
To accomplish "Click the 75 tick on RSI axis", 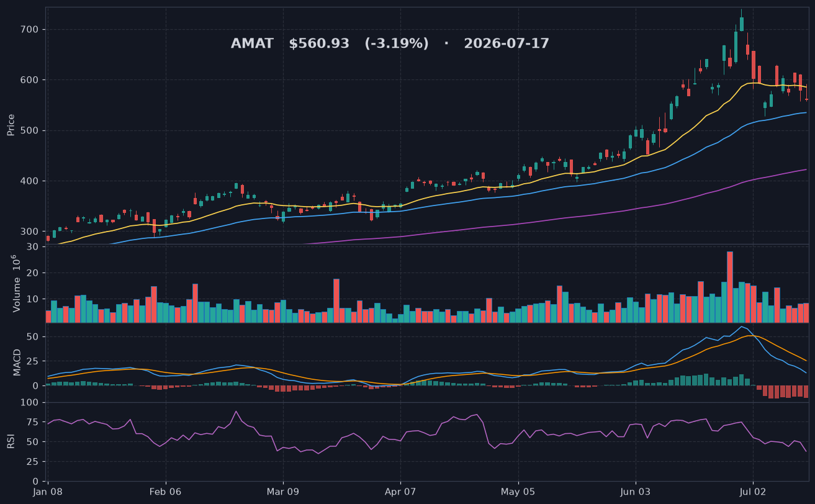I will pyautogui.click(x=34, y=423).
